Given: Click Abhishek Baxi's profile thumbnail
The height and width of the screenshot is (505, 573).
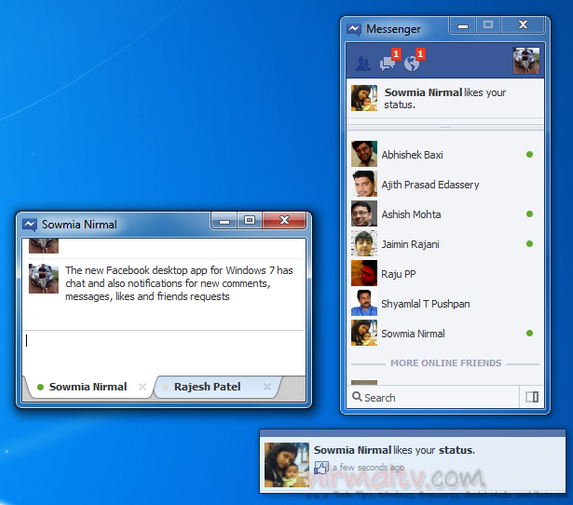Looking at the screenshot, I should 364,154.
